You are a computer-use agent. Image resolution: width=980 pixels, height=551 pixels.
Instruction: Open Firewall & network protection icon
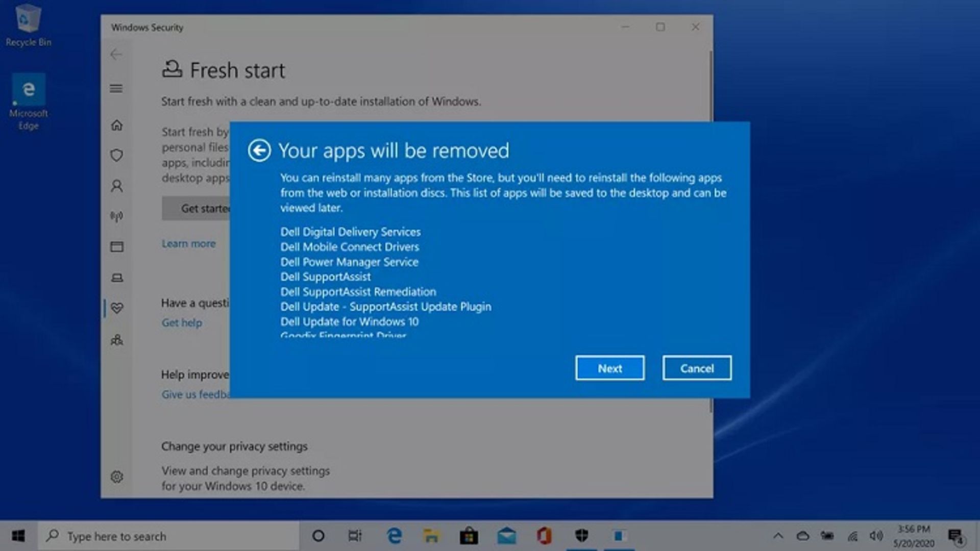click(117, 216)
